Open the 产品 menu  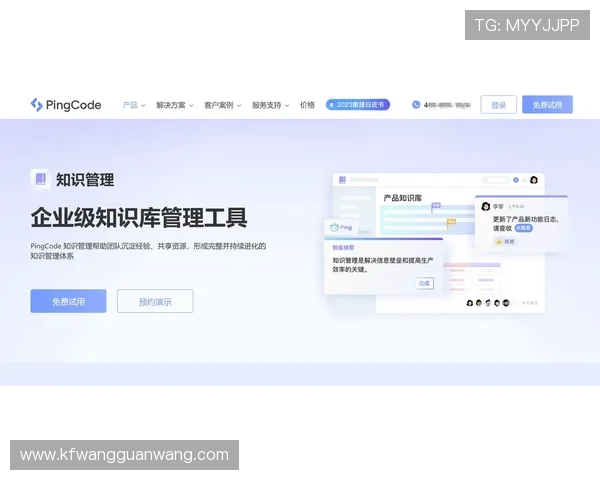(134, 105)
